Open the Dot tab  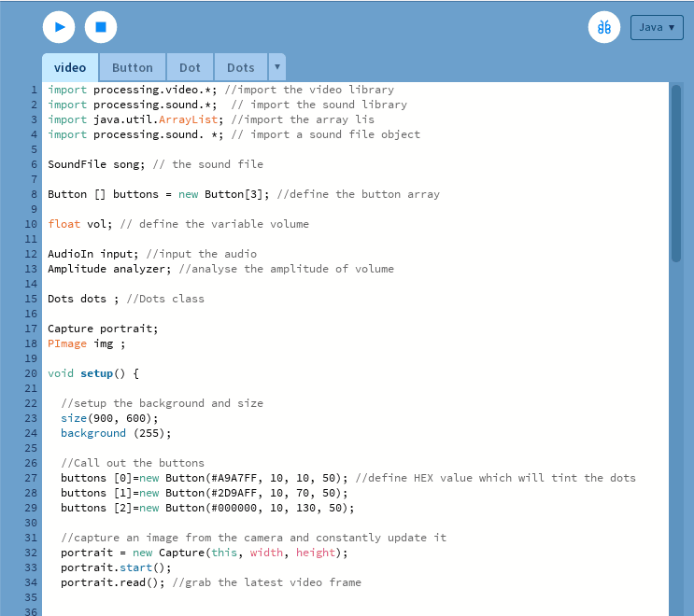click(x=190, y=67)
